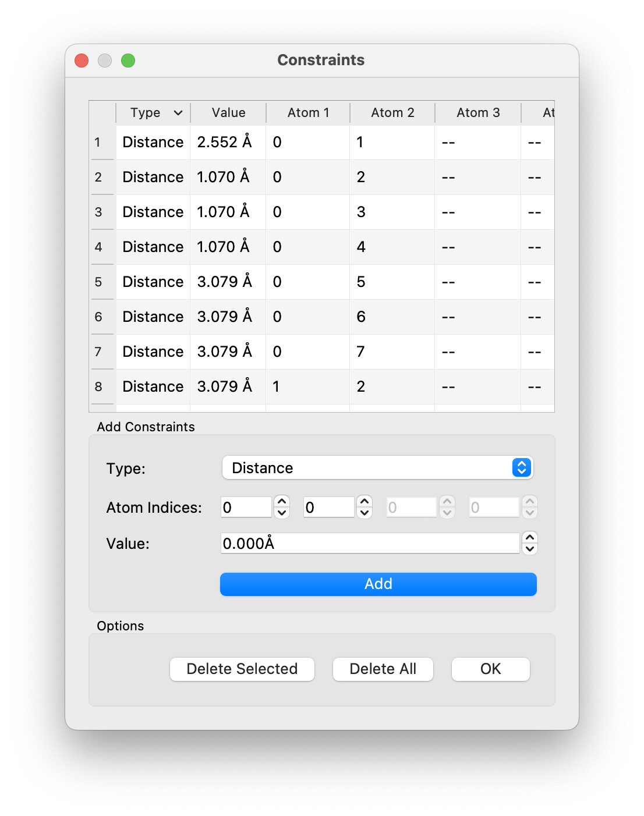Click Atom 3 cell in row 1

[x=478, y=142]
